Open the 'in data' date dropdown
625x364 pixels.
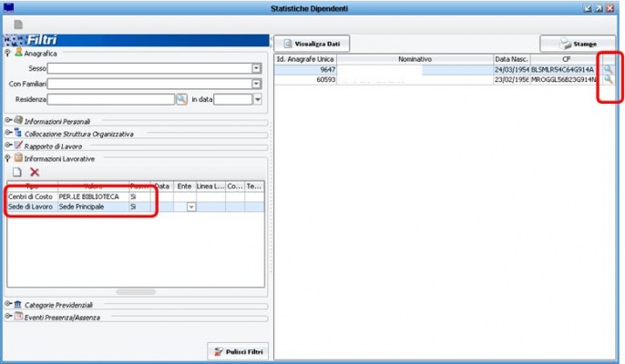[258, 99]
